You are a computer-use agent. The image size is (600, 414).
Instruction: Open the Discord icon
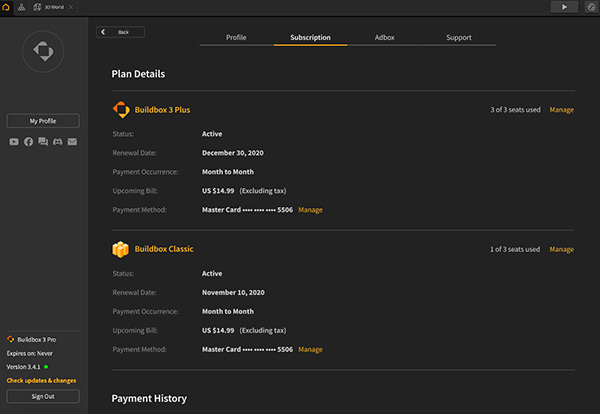(57, 142)
